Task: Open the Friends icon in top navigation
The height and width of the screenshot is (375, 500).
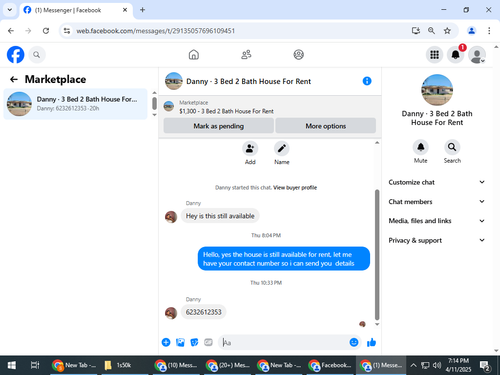Action: click(246, 55)
